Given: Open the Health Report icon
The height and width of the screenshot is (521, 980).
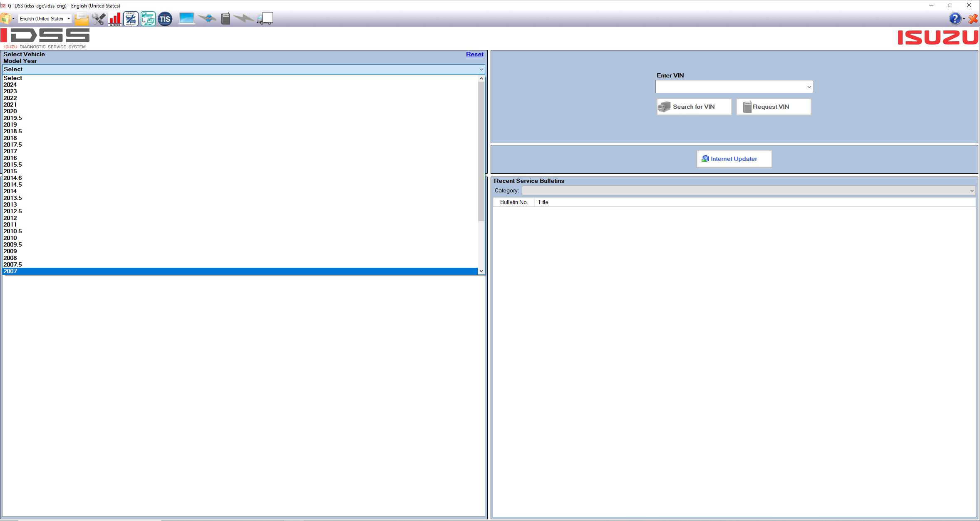Looking at the screenshot, I should (131, 19).
